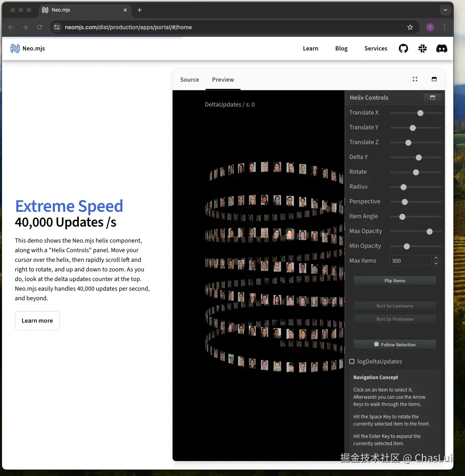Decrement Max Items with the down stepper

(436, 263)
